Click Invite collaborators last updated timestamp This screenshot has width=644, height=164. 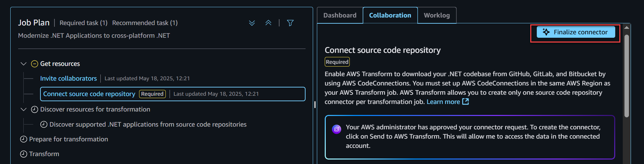pyautogui.click(x=147, y=79)
